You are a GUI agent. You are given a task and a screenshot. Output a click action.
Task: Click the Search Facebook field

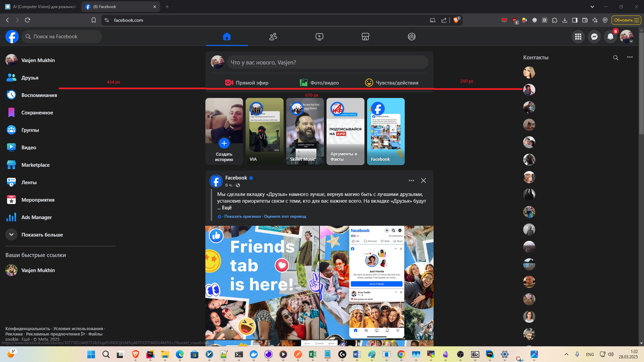62,37
